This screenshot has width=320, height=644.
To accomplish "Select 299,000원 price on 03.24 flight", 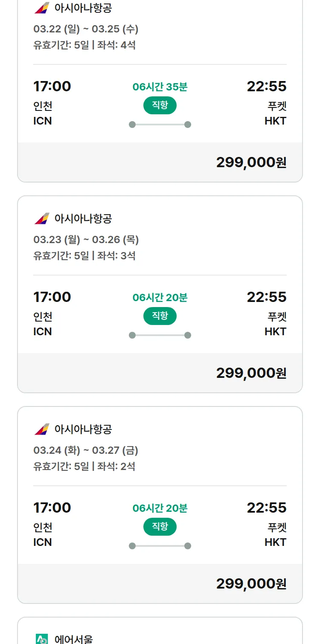I will [251, 584].
